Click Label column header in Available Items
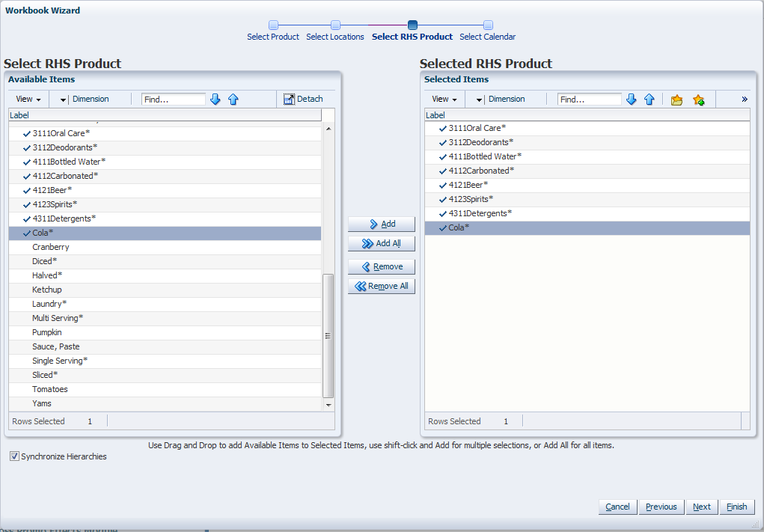 click(165, 115)
